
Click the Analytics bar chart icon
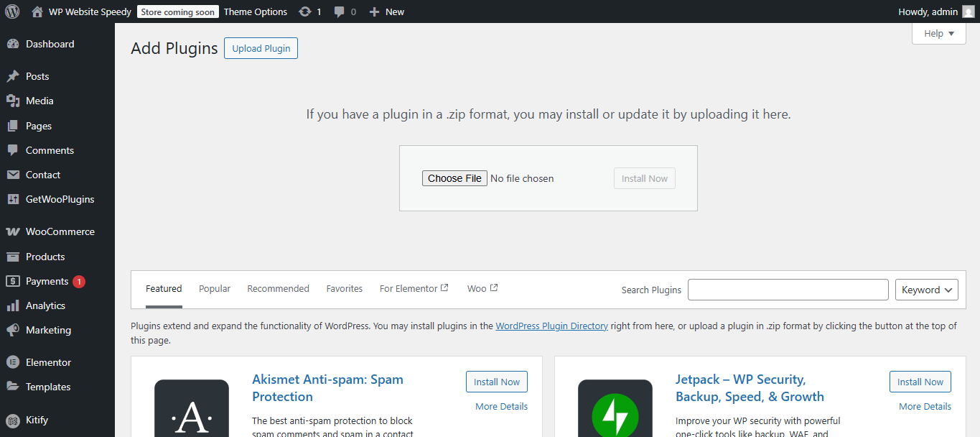point(13,305)
